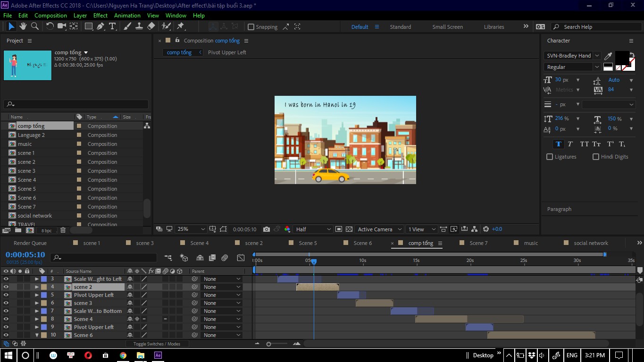Switch to the Standard workspace
The image size is (644, 362).
tap(400, 27)
